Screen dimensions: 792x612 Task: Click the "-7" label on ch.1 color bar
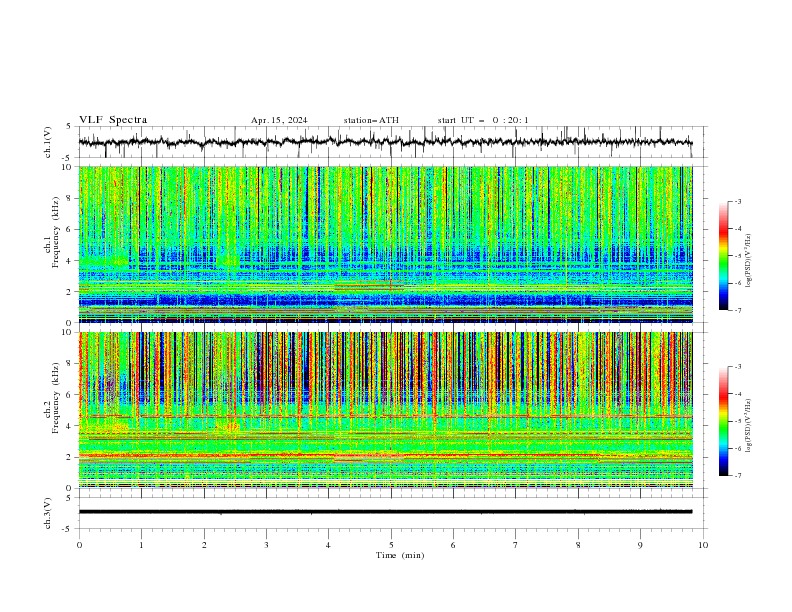pos(737,310)
